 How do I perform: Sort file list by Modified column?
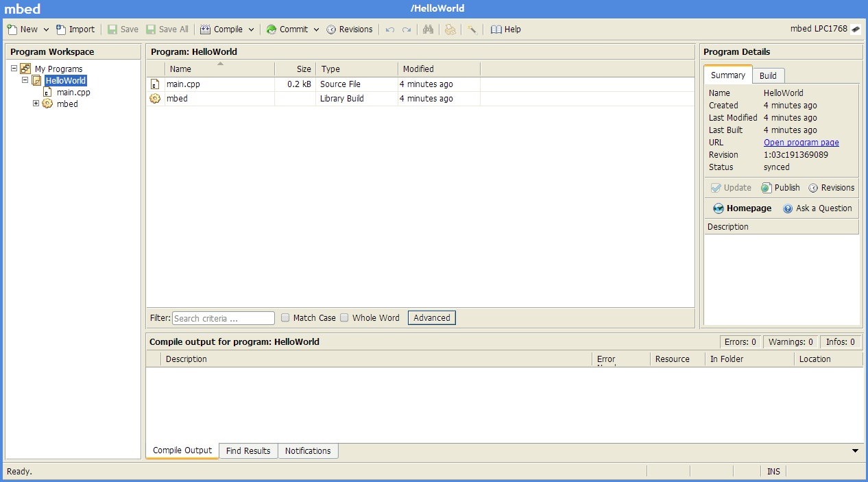pyautogui.click(x=439, y=69)
